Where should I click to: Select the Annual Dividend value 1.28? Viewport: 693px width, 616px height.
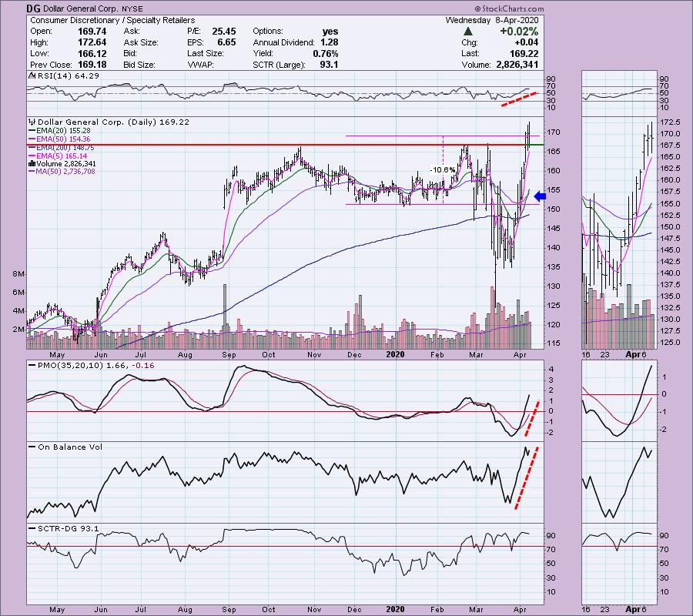(x=330, y=42)
